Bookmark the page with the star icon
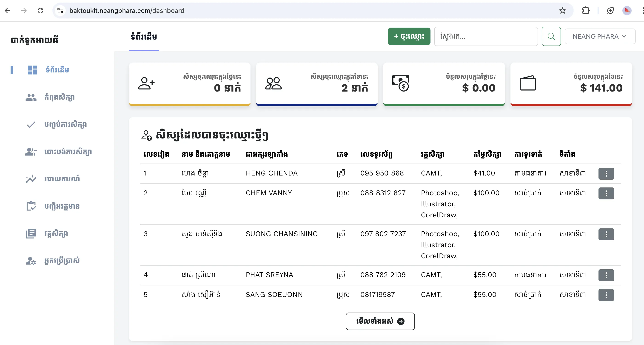The width and height of the screenshot is (644, 345). [x=562, y=11]
